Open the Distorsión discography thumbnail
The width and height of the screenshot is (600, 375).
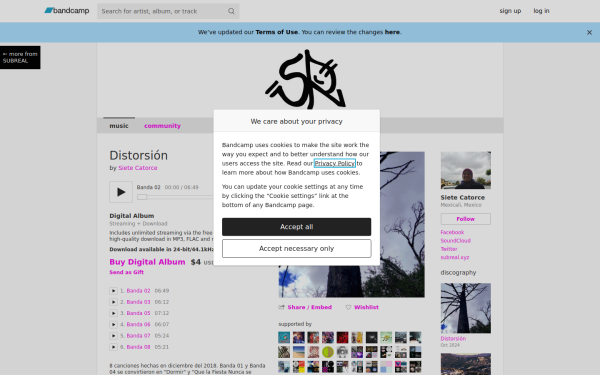click(x=466, y=308)
